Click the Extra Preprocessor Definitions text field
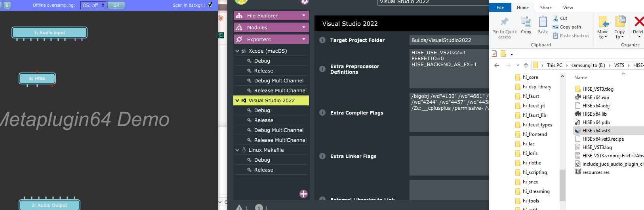Screen dimensions: 644x210 (x=449, y=69)
